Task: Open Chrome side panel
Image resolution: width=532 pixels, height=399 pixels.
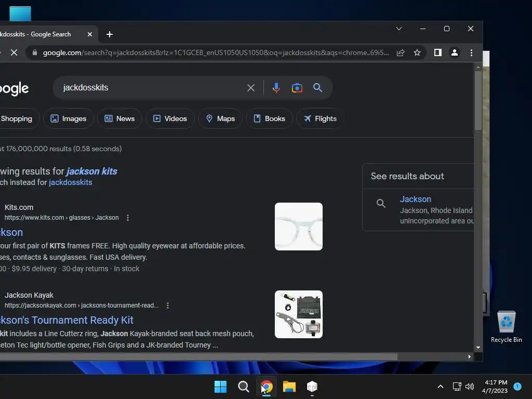Action: (437, 52)
